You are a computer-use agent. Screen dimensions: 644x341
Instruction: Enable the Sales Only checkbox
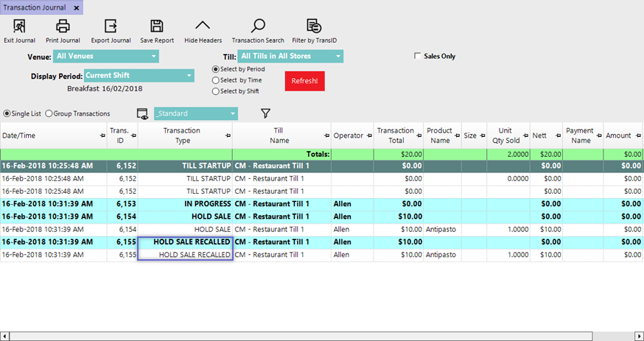418,56
